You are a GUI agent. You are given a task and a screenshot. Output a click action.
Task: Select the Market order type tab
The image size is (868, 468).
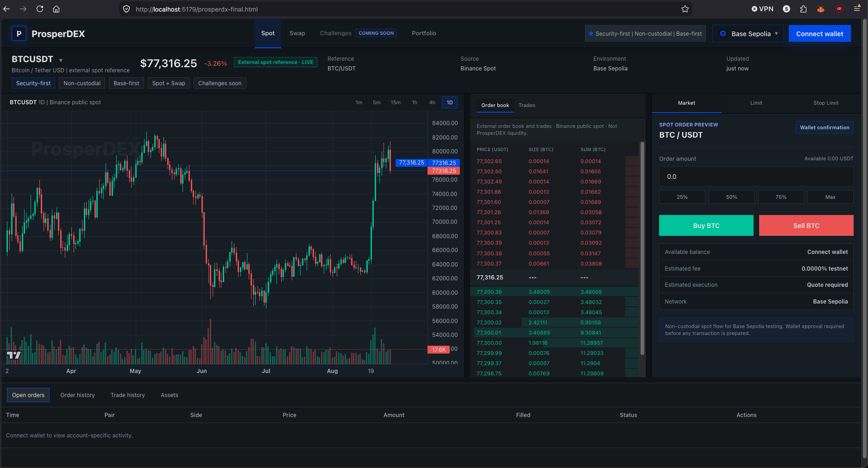point(686,103)
